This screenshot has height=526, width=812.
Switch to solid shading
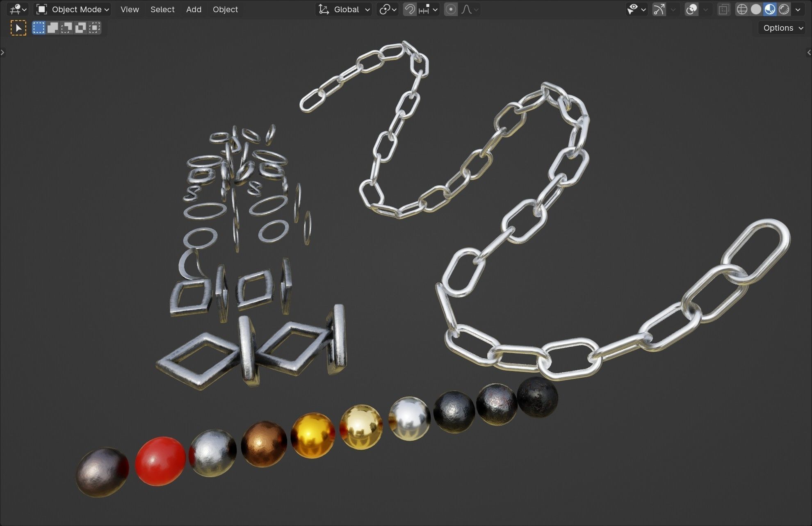pos(756,9)
